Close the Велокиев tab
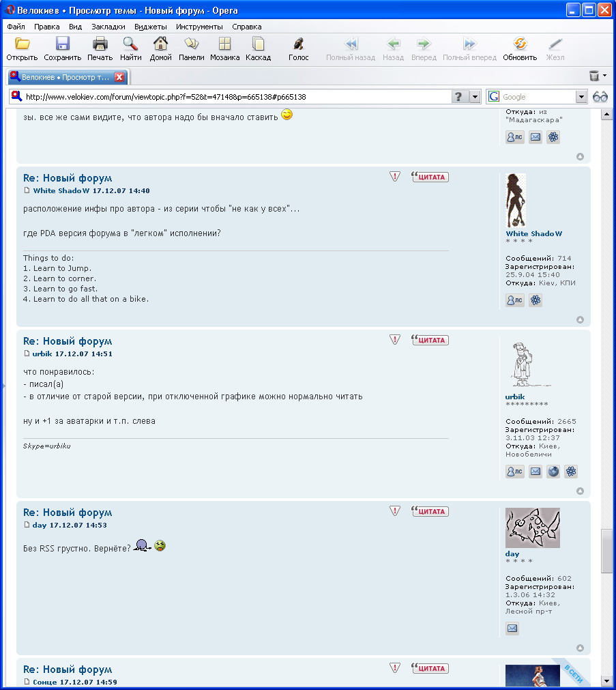616x690 pixels. point(119,77)
